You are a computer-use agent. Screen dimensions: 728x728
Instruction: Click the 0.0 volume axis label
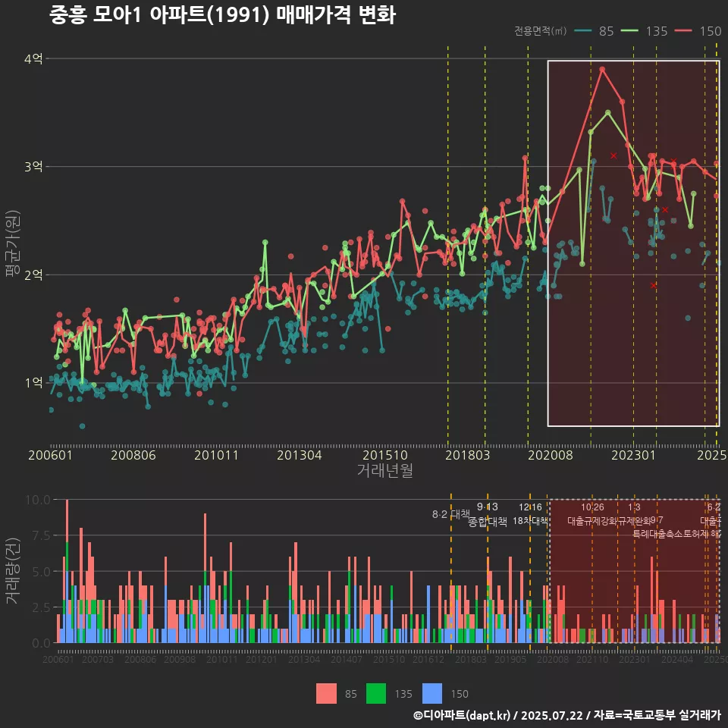point(41,643)
